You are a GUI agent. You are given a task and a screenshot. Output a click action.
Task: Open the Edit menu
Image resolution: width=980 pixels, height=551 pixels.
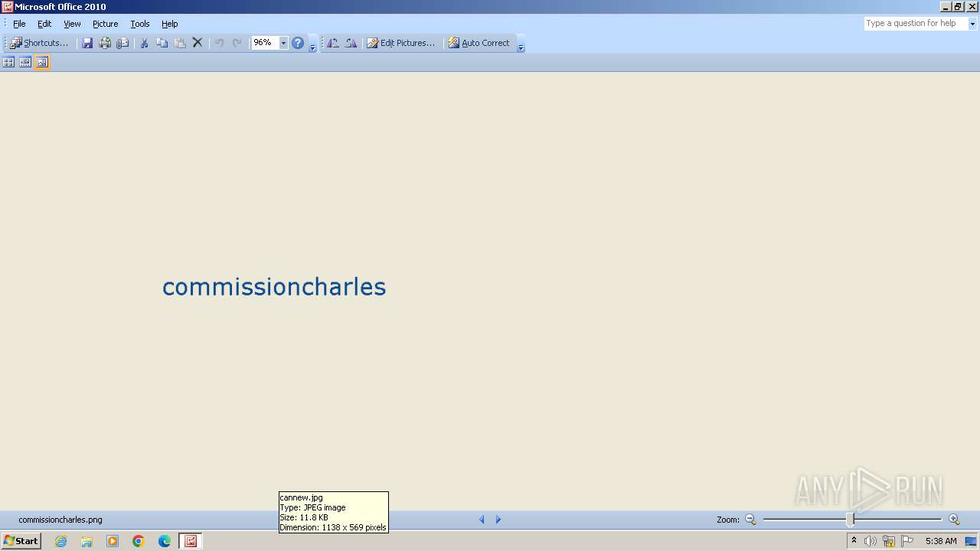coord(44,24)
